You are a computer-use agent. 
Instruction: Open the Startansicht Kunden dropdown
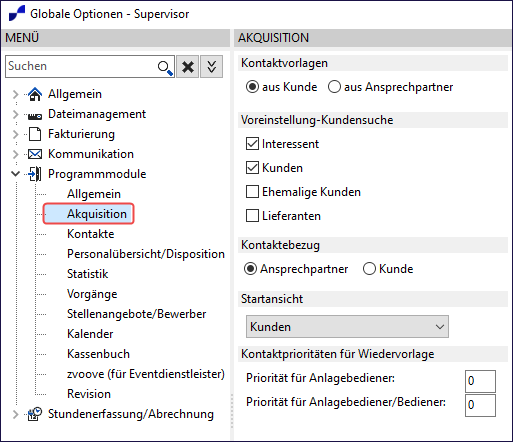[347, 327]
